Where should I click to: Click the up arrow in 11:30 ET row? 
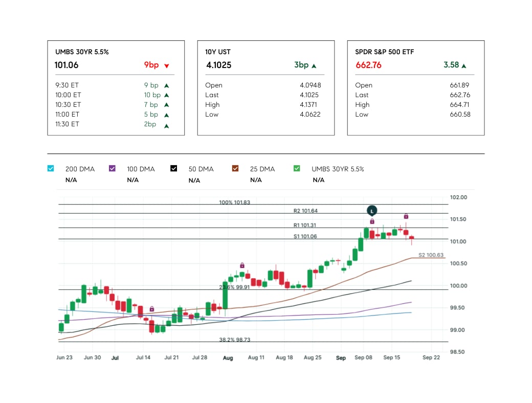[x=166, y=125]
